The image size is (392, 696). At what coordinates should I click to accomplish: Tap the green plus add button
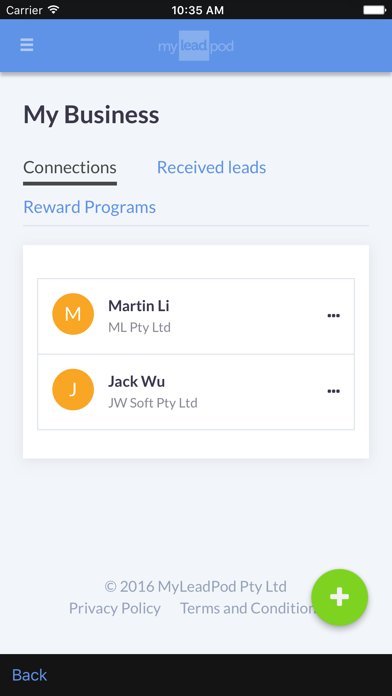pyautogui.click(x=340, y=597)
